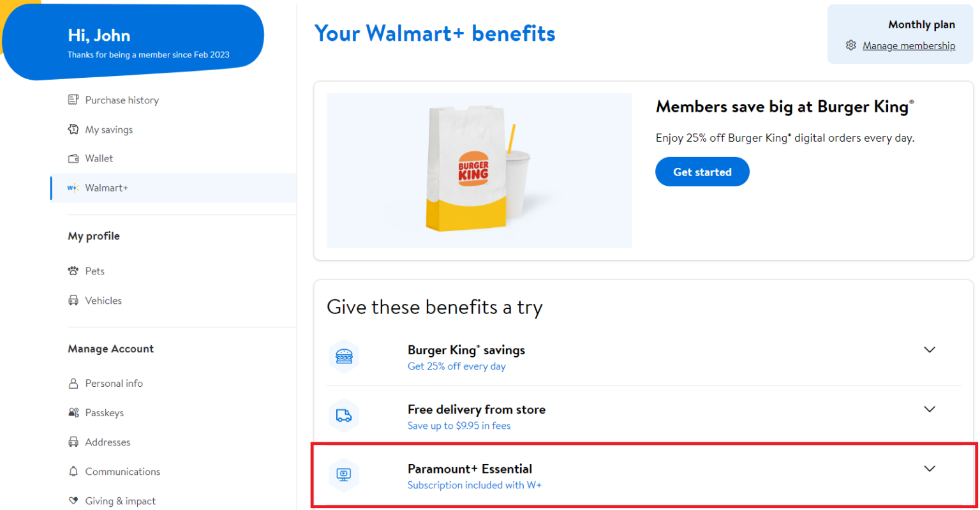Expand the Paramount+ Essential benefit details
The height and width of the screenshot is (510, 980).
click(x=930, y=468)
